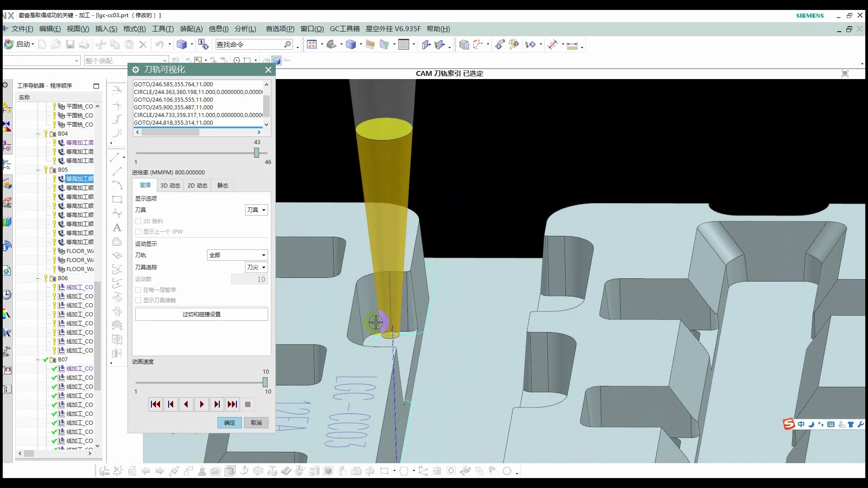Image resolution: width=868 pixels, height=488 pixels.
Task: Click the Save disk icon
Action: click(70, 44)
